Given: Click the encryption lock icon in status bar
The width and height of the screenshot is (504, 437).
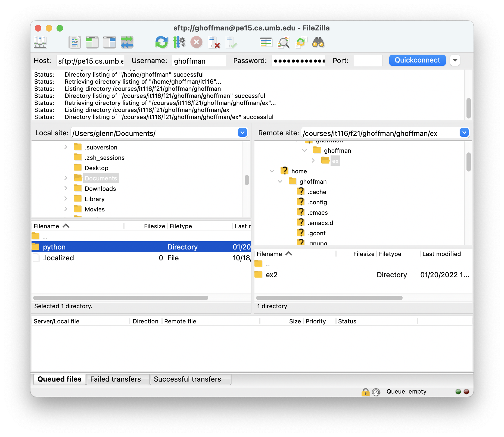Looking at the screenshot, I should click(366, 392).
